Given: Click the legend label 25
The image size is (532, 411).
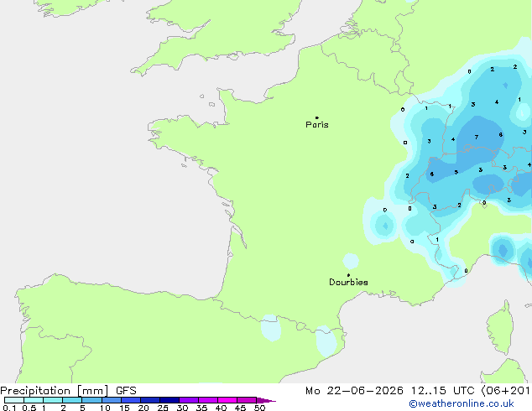Looking at the screenshot, I should [x=163, y=408].
